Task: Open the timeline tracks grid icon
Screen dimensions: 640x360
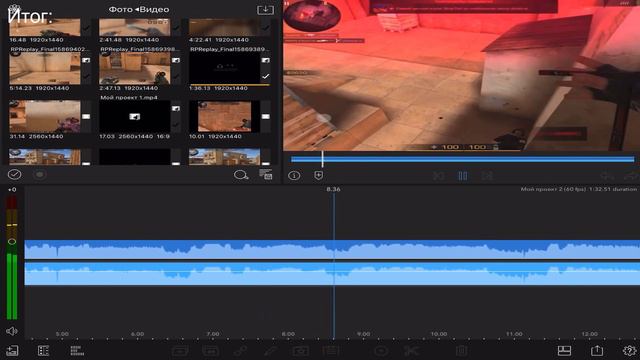Action: tap(77, 351)
